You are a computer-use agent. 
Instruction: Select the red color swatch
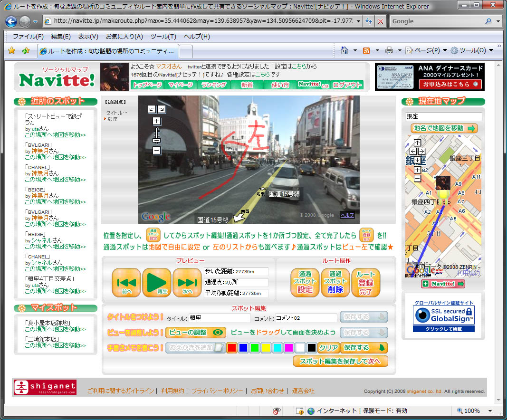pyautogui.click(x=232, y=348)
